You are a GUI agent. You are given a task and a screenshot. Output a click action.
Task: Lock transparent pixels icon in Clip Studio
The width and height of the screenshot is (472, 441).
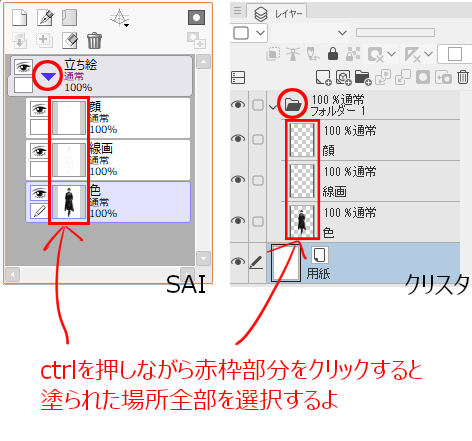click(x=353, y=54)
